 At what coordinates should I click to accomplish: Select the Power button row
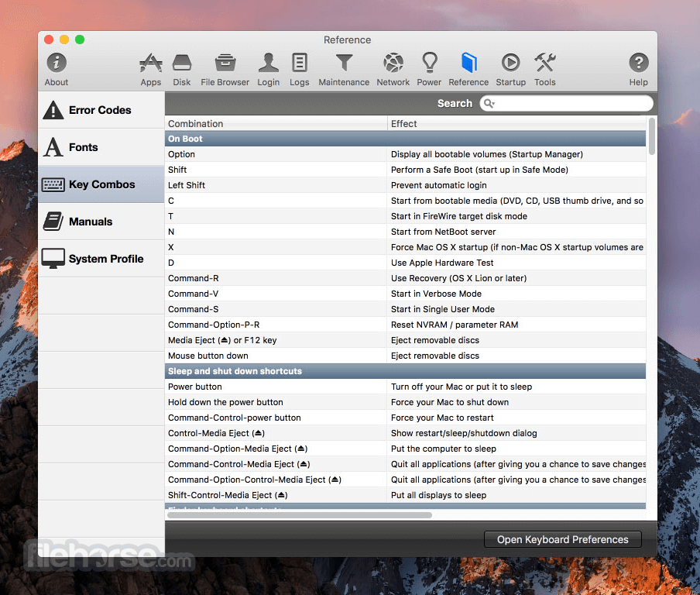[405, 387]
